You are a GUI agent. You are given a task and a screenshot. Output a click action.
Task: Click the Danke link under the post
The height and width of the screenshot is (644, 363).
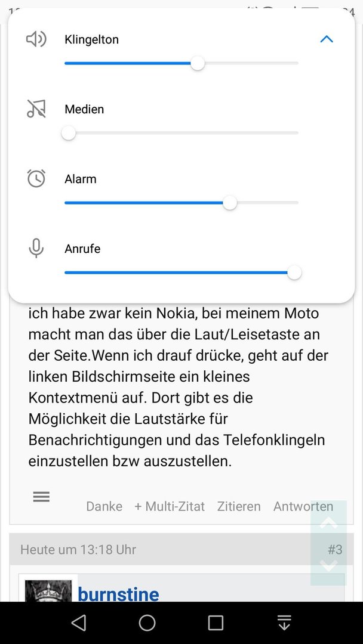click(104, 506)
